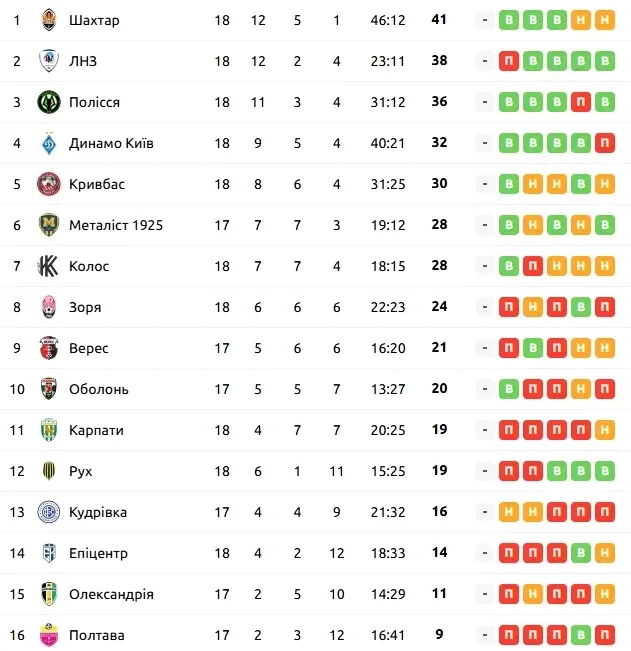Select the Зоря club crest
Viewport: 631px width, 651px height.
tap(48, 307)
